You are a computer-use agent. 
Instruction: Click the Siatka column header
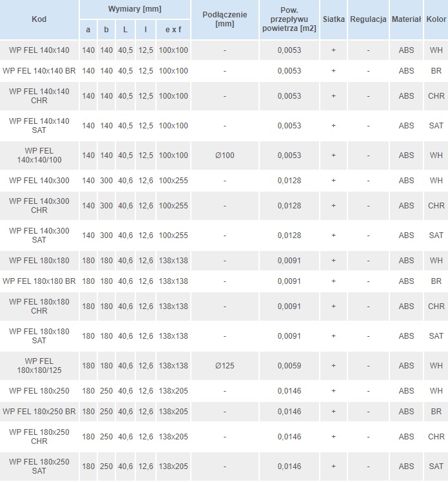tap(333, 19)
